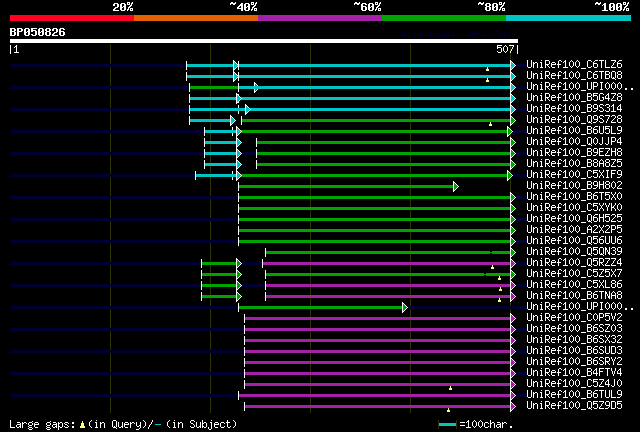Select the UniRef100_B6TNA8 label

[574, 296]
